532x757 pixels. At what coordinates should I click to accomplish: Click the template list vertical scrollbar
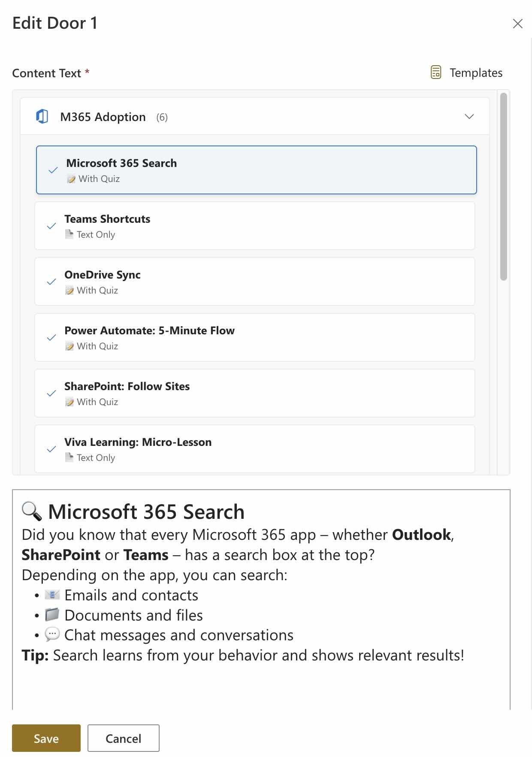tap(503, 187)
